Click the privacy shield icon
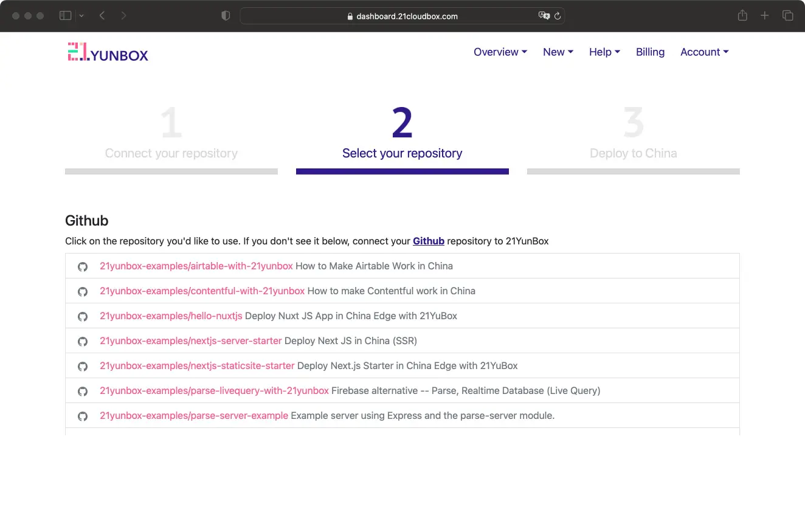805x532 pixels. click(x=226, y=16)
